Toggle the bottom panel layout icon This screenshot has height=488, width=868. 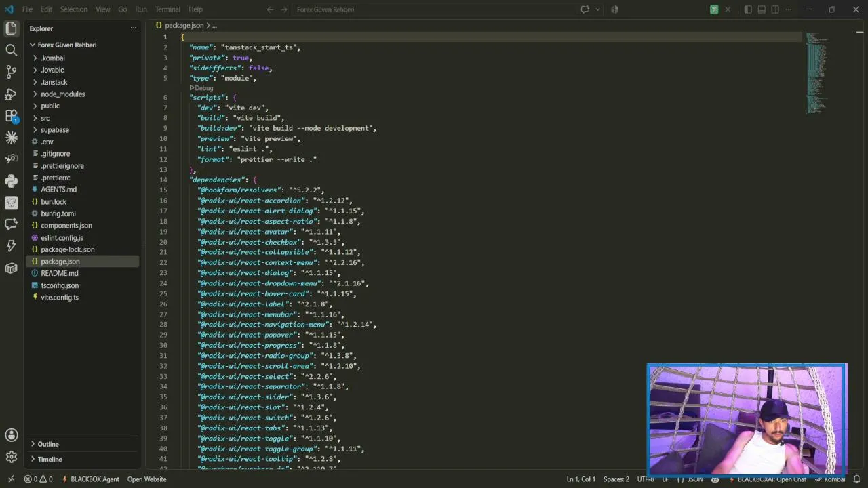pyautogui.click(x=762, y=9)
